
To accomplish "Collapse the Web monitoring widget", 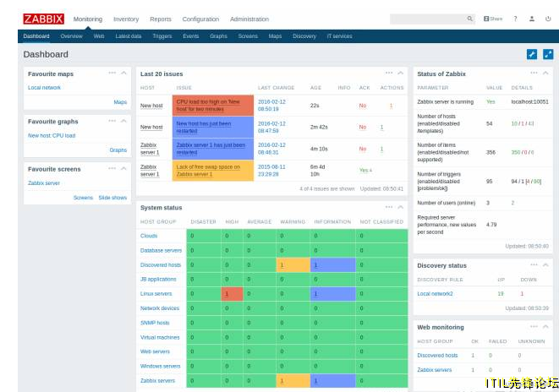I will (545, 326).
